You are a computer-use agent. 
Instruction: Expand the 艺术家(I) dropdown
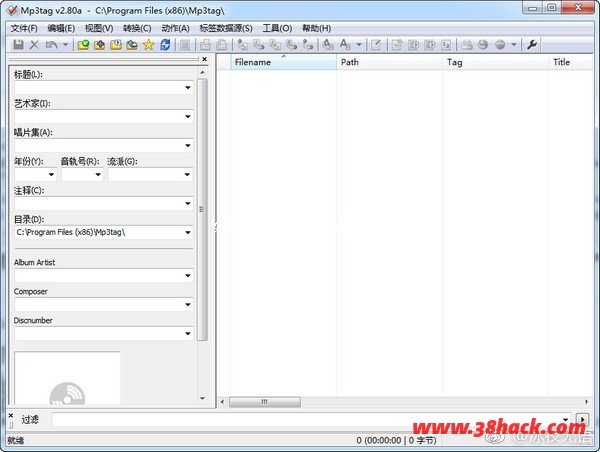[188, 116]
